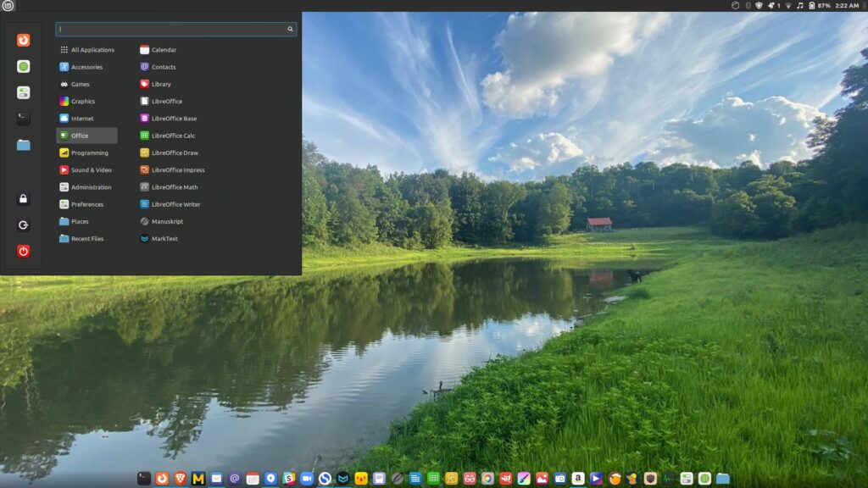Lock the screen with the padlock icon
Image resolution: width=868 pixels, height=488 pixels.
(23, 200)
